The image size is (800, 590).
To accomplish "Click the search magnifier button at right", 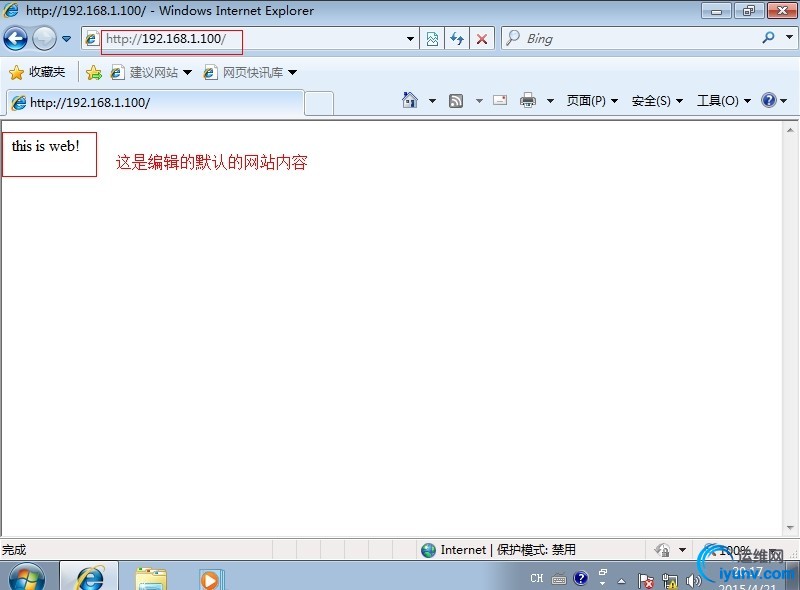I will point(768,38).
